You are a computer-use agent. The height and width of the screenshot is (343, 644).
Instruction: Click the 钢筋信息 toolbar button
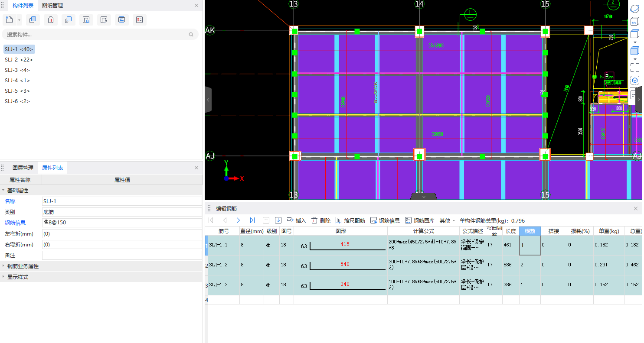[385, 220]
